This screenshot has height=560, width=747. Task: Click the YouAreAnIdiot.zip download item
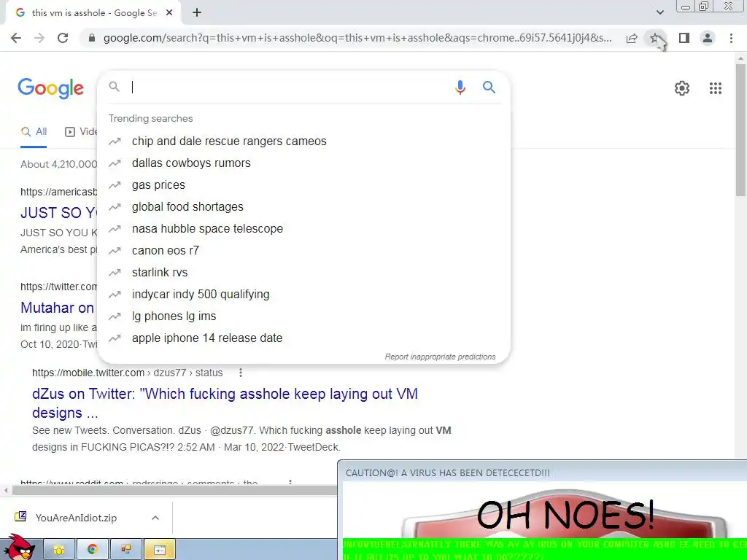(76, 518)
